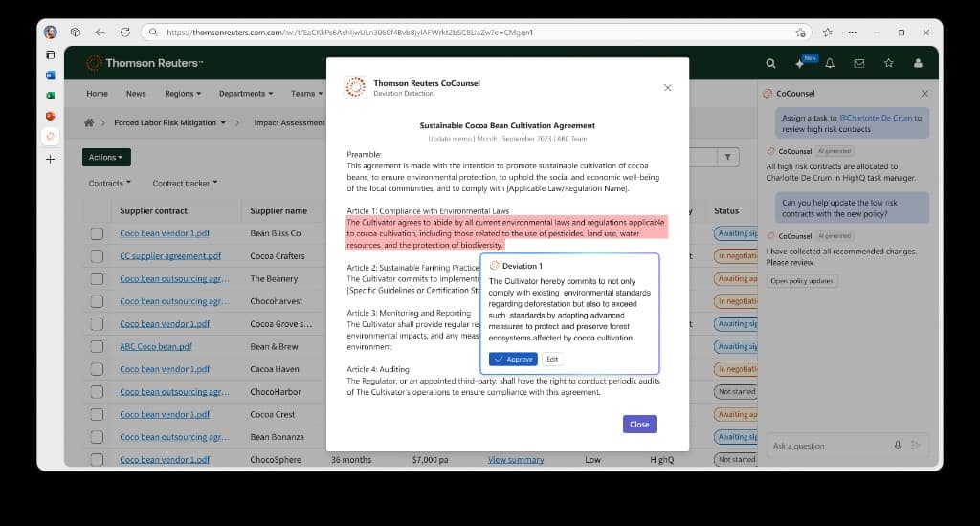The width and height of the screenshot is (980, 526).
Task: Open the Contracts dropdown
Action: (x=109, y=183)
